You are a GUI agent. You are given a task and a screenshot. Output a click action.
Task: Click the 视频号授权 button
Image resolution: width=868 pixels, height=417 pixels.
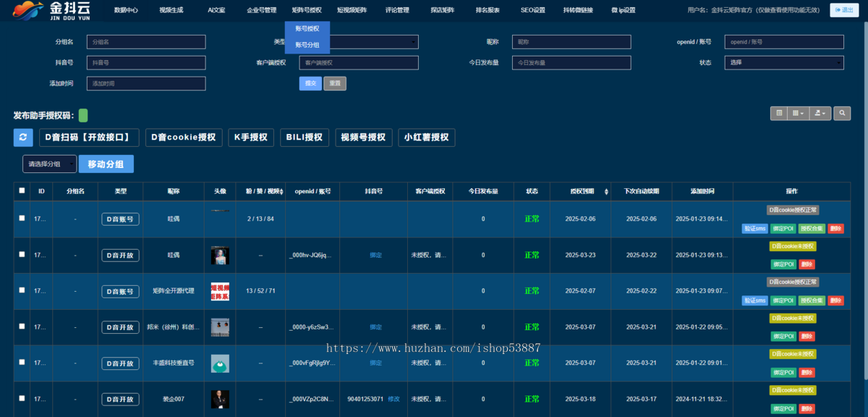[364, 138]
